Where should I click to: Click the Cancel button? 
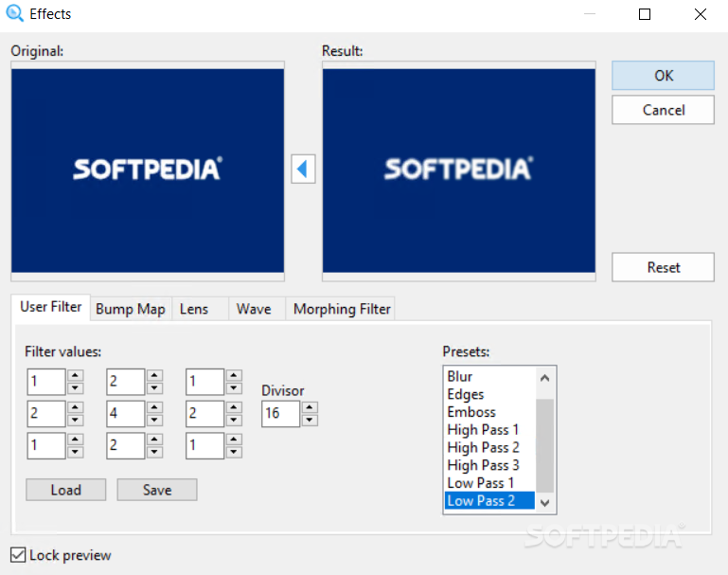click(663, 110)
